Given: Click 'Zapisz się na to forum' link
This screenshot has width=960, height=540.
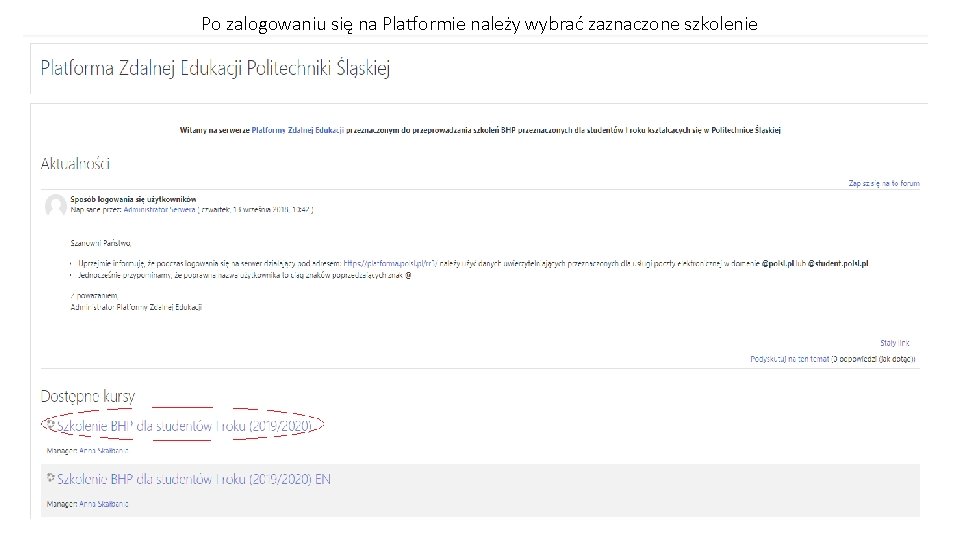Looking at the screenshot, I should click(883, 183).
